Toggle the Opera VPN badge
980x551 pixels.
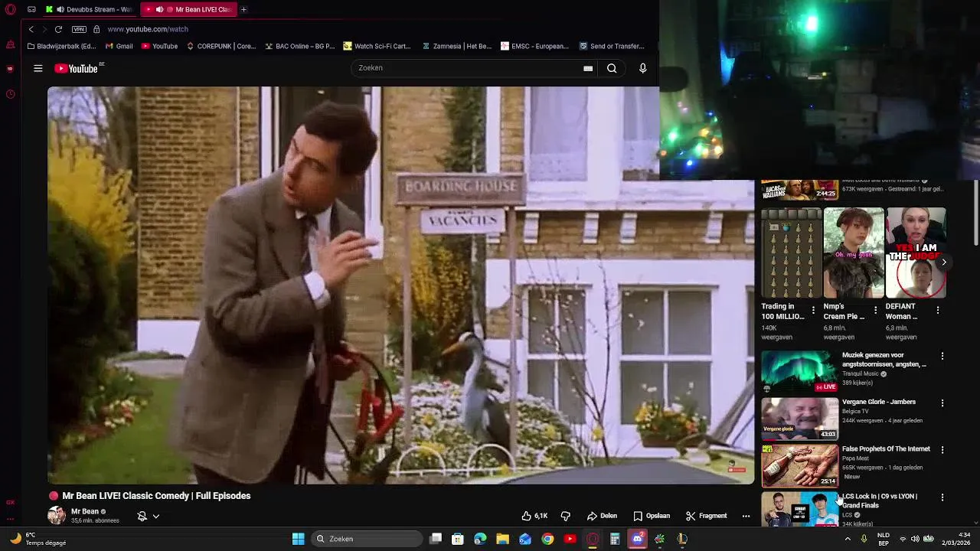tap(79, 29)
